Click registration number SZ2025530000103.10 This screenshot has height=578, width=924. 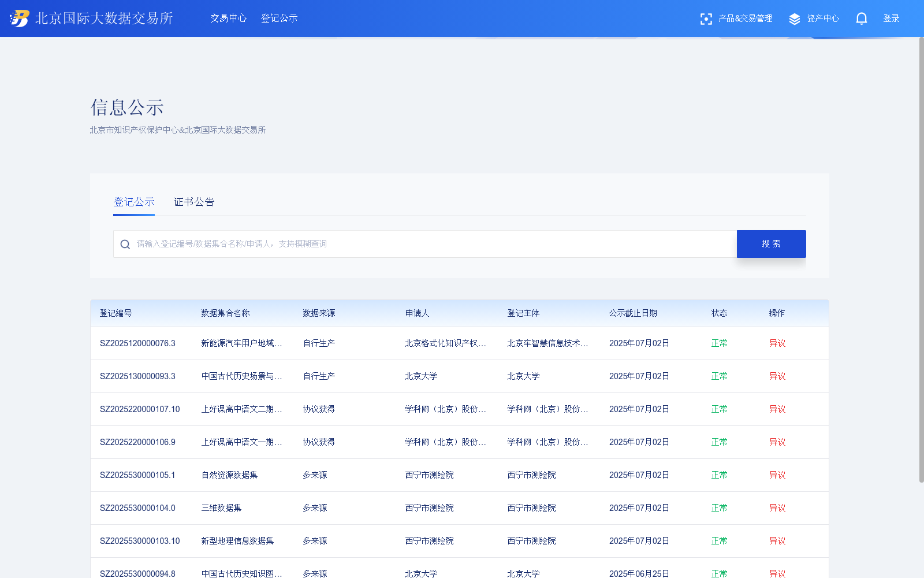click(x=140, y=541)
